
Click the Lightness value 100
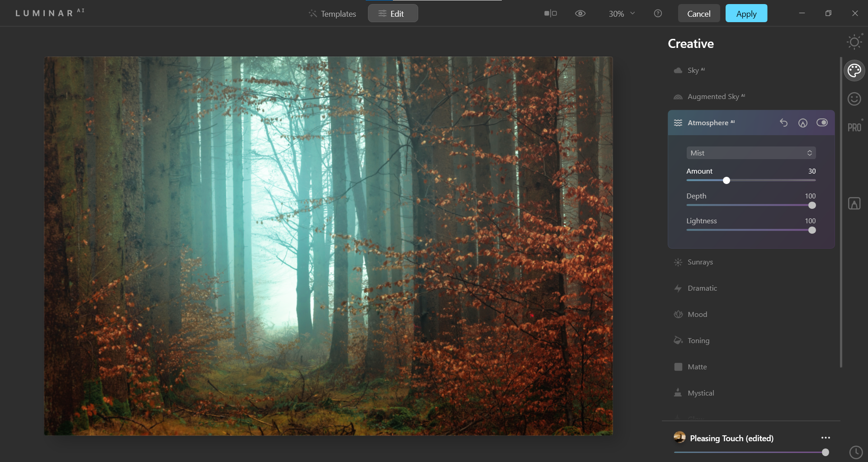(810, 221)
